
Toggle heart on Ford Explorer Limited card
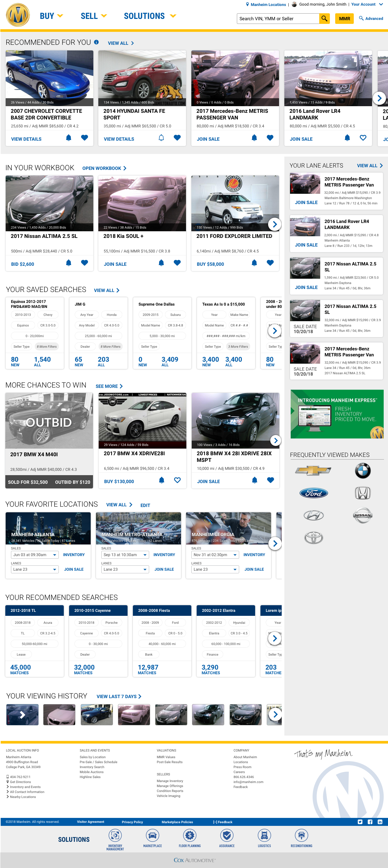tap(270, 263)
